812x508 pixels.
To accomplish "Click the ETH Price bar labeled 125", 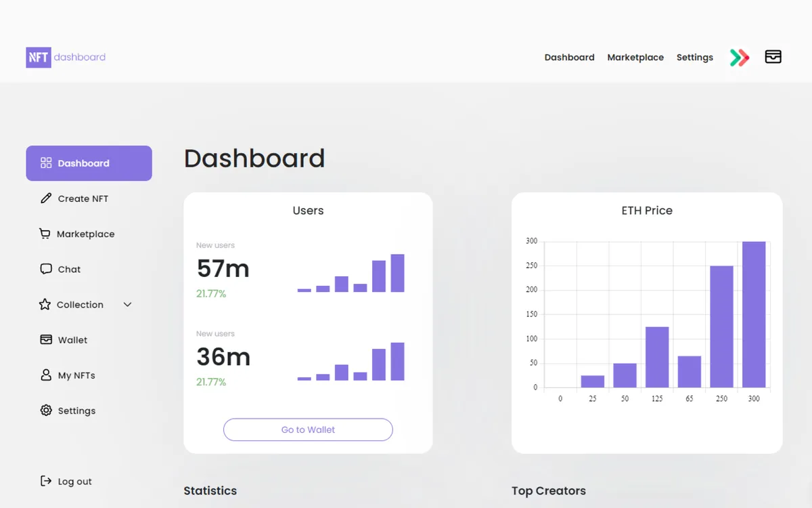I will pos(657,357).
